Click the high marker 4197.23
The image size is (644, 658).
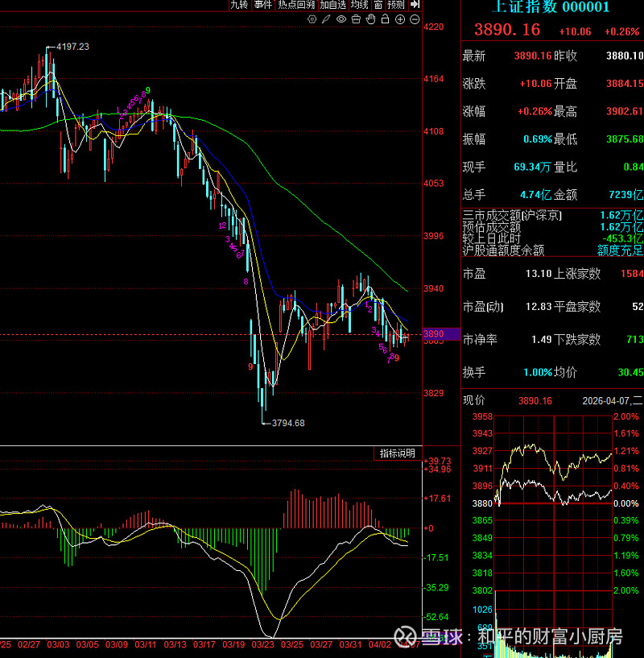[x=72, y=47]
